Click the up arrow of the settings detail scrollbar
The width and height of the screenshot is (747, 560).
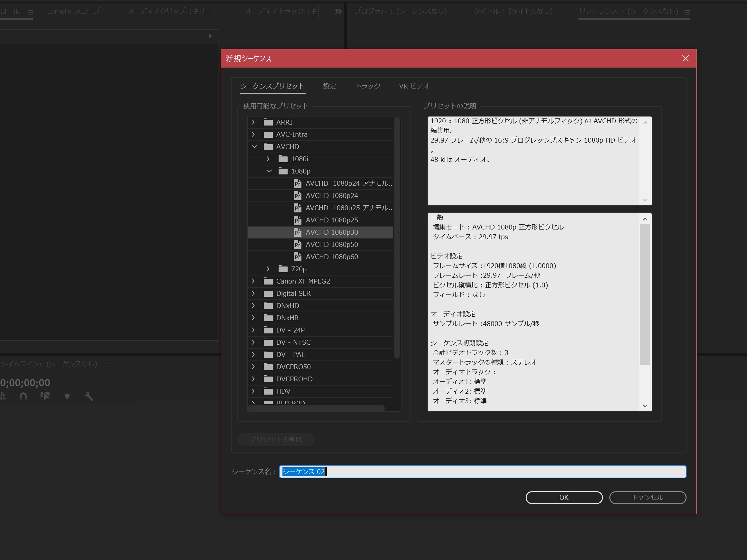tap(645, 219)
